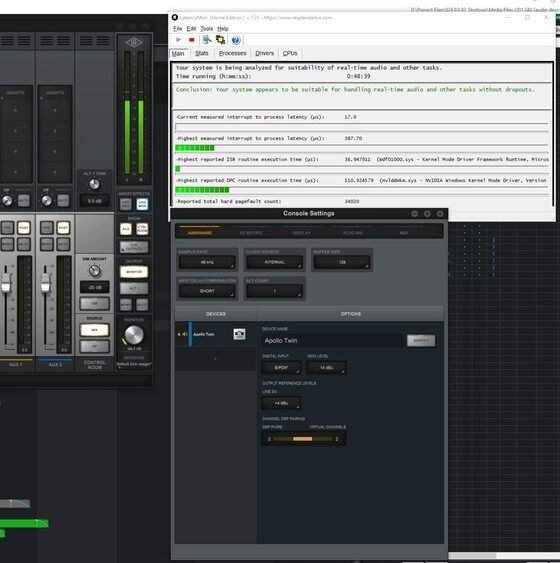
Task: Toggle Show AUX button
Action: tap(126, 229)
